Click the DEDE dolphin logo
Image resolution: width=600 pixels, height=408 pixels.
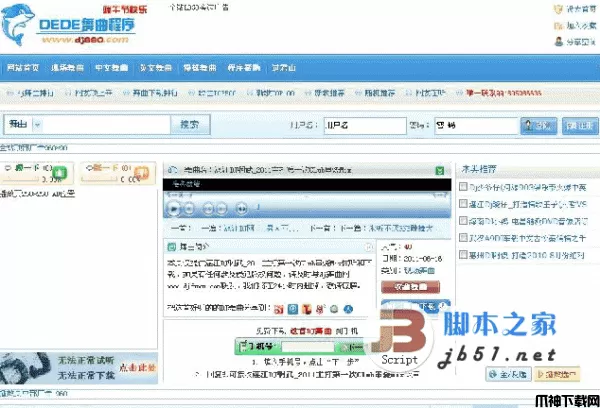coord(69,25)
